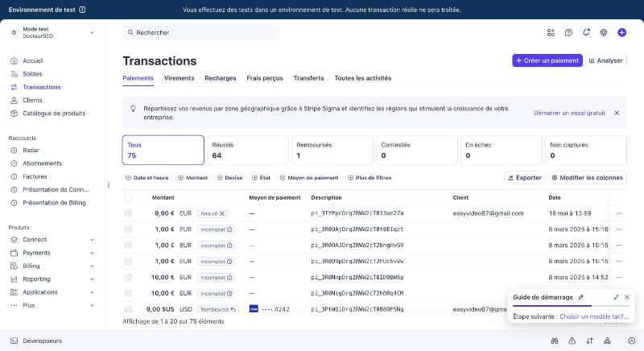
Task: Add a Date et heure filter
Action: 147,178
